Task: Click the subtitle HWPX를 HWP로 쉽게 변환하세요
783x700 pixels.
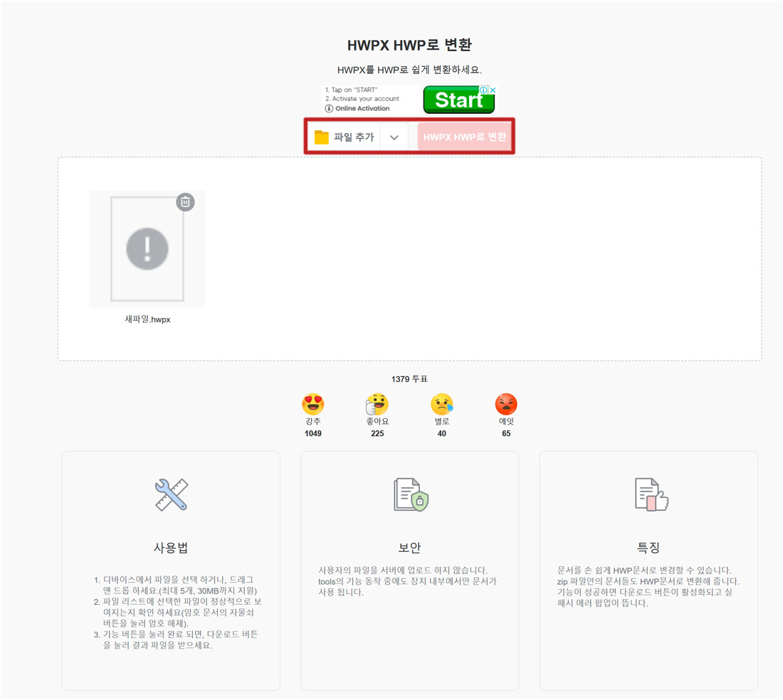Action: [409, 70]
